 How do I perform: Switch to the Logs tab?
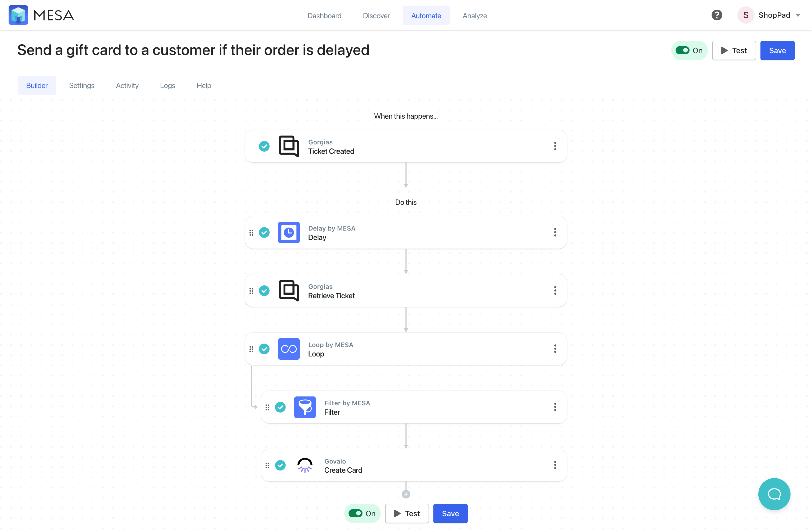coord(168,85)
